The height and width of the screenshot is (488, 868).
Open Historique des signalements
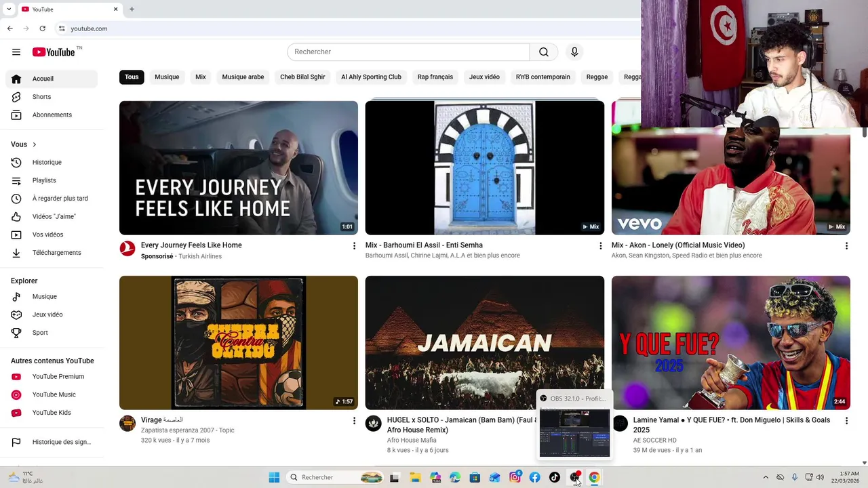coord(52,442)
